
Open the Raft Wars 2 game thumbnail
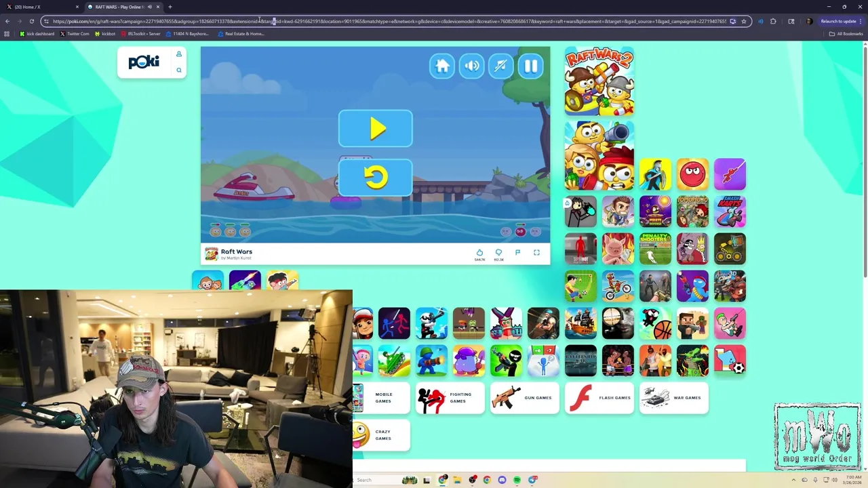click(599, 81)
